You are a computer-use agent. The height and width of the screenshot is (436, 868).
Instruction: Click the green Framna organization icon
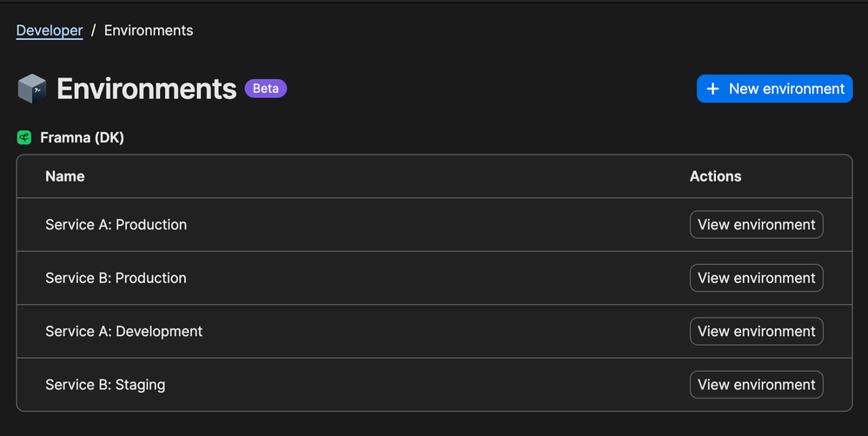(x=24, y=137)
